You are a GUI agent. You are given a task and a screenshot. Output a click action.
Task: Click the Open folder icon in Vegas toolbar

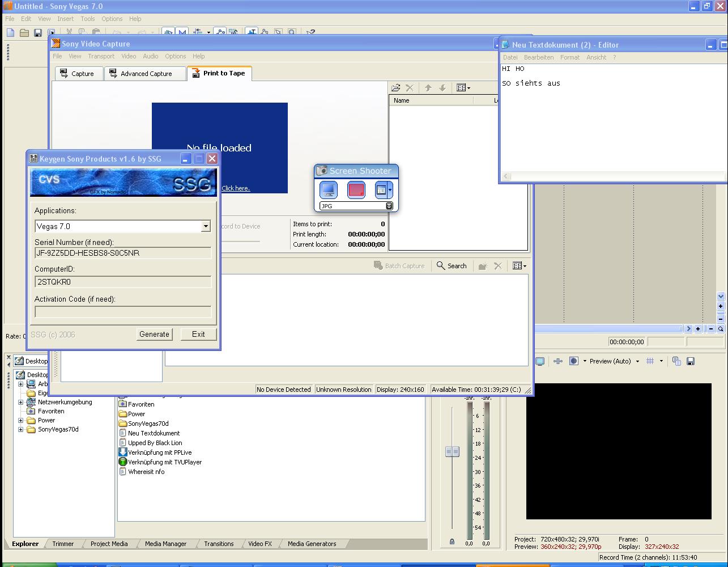pos(24,33)
